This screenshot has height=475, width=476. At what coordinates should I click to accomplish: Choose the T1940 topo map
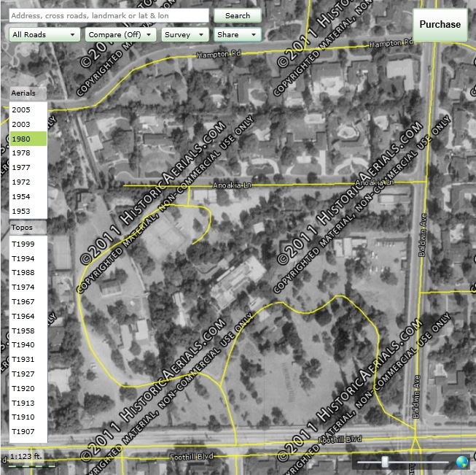pyautogui.click(x=28, y=345)
